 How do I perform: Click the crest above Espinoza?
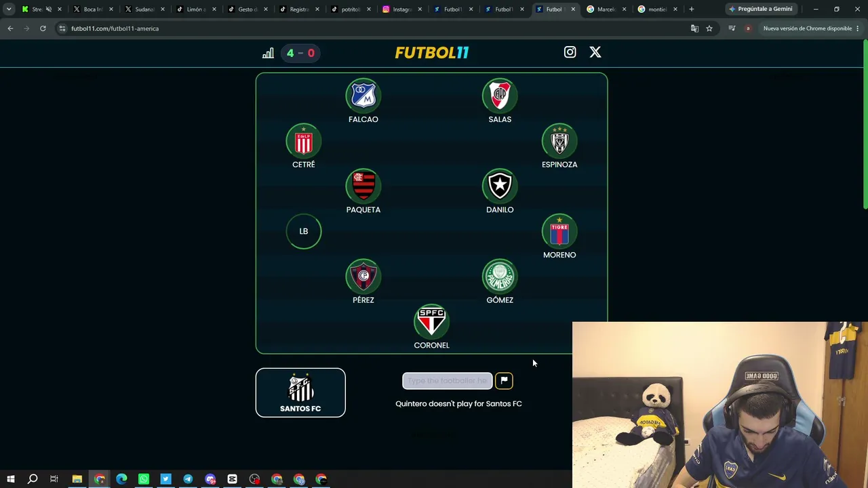click(x=559, y=141)
